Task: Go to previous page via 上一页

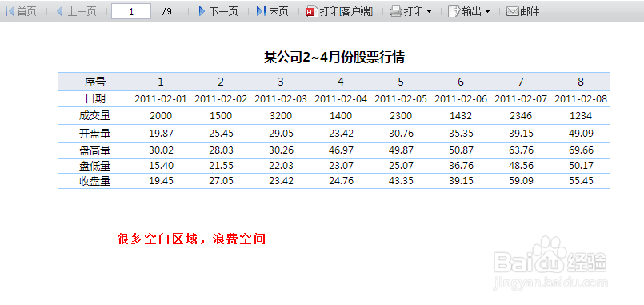Action: click(x=76, y=11)
